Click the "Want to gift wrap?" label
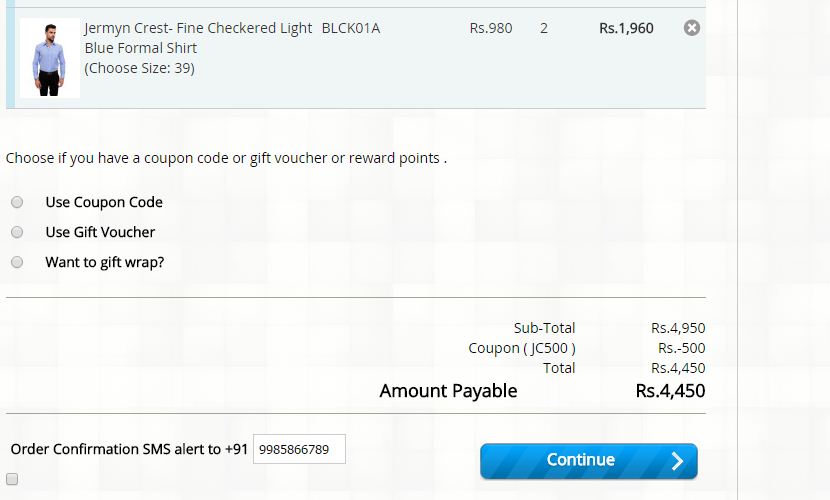This screenshot has width=830, height=500. coord(105,262)
